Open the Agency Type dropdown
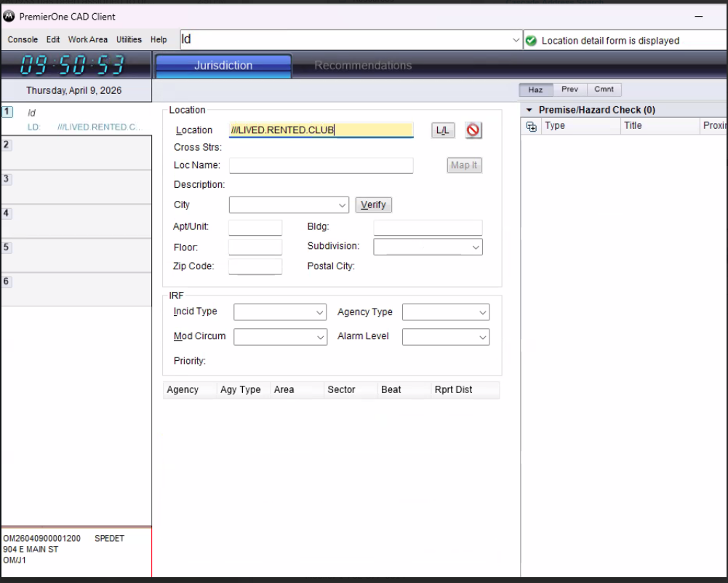728x583 pixels. (482, 312)
